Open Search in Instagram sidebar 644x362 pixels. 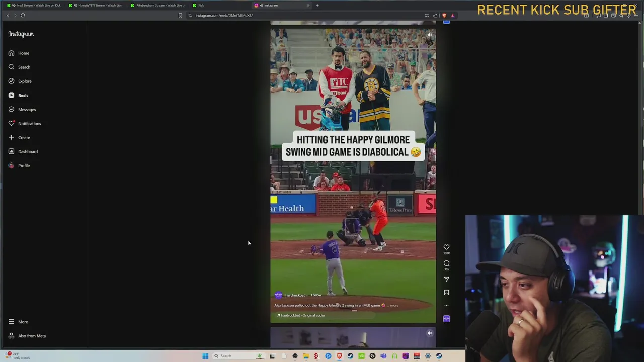pyautogui.click(x=19, y=67)
